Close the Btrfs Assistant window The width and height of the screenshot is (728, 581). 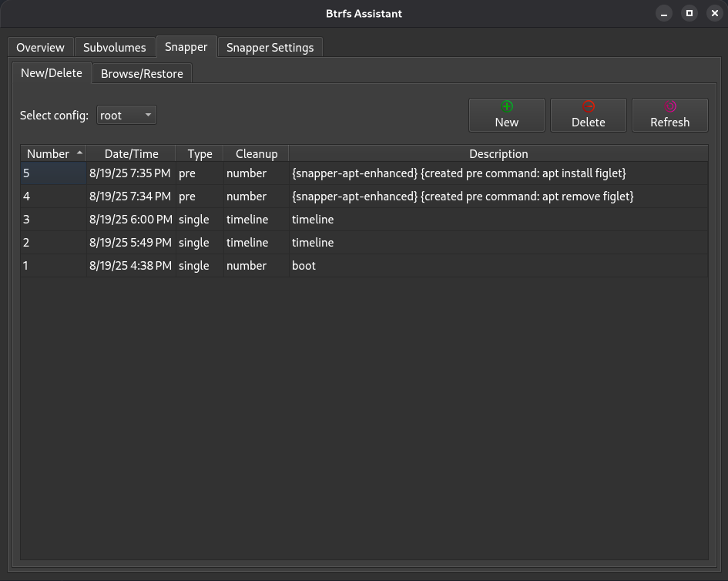714,13
